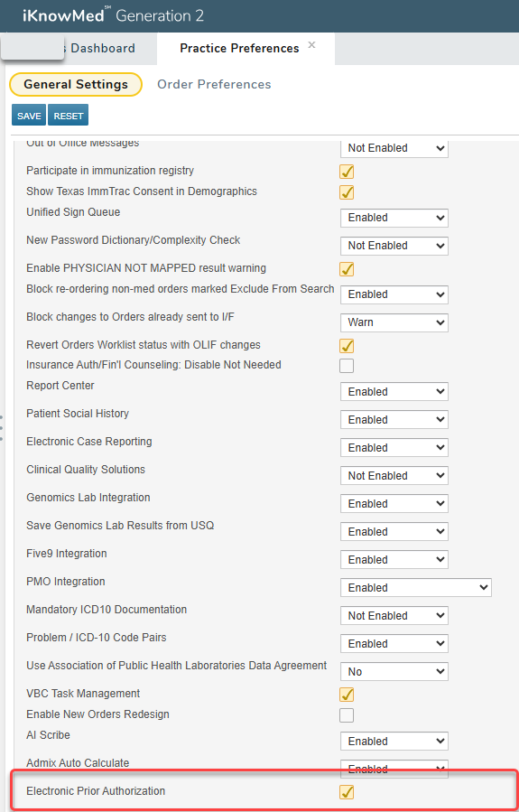Open the Unified Sign Queue dropdown
519x812 pixels.
[x=394, y=218]
